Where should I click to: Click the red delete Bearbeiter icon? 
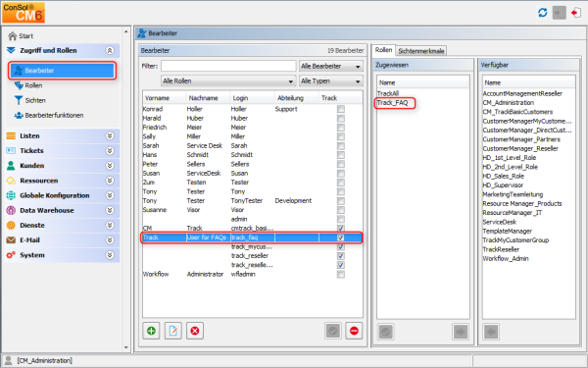point(195,331)
